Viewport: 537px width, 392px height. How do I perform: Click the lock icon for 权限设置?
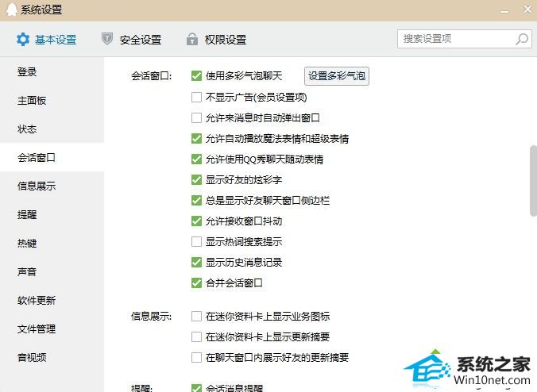[x=191, y=39]
